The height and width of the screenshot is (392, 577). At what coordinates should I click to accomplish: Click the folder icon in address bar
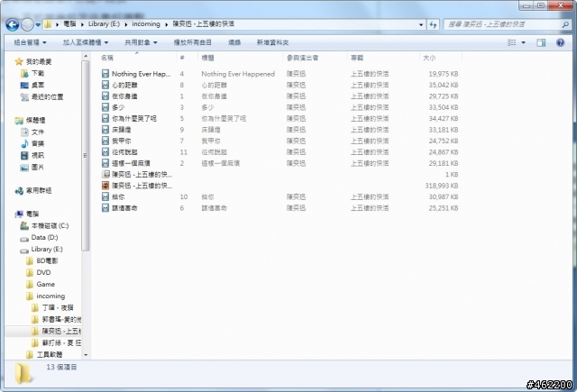(48, 24)
